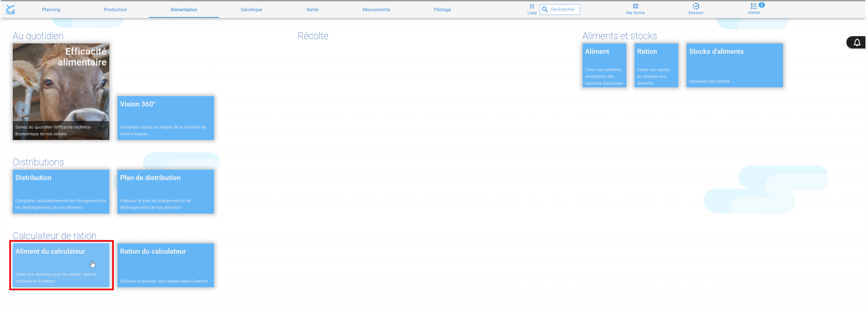Open the Aliment du calculateur tile

pos(61,265)
